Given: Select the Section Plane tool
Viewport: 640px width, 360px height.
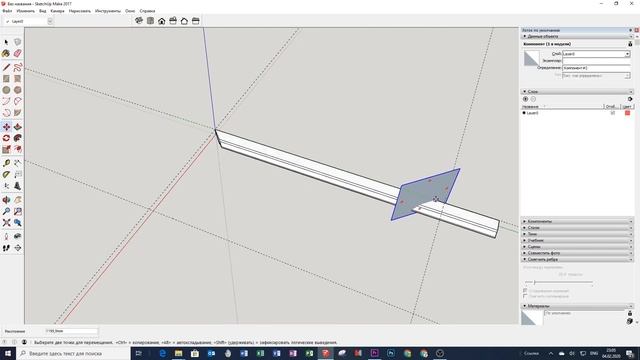Looking at the screenshot, I should pos(18,248).
